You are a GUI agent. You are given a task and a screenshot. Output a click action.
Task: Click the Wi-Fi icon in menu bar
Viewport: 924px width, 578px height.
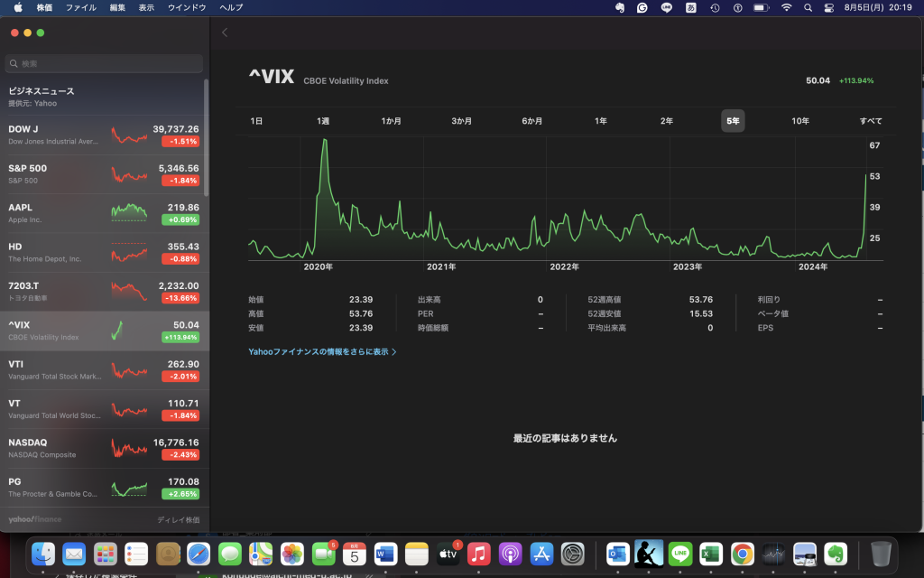coord(786,7)
